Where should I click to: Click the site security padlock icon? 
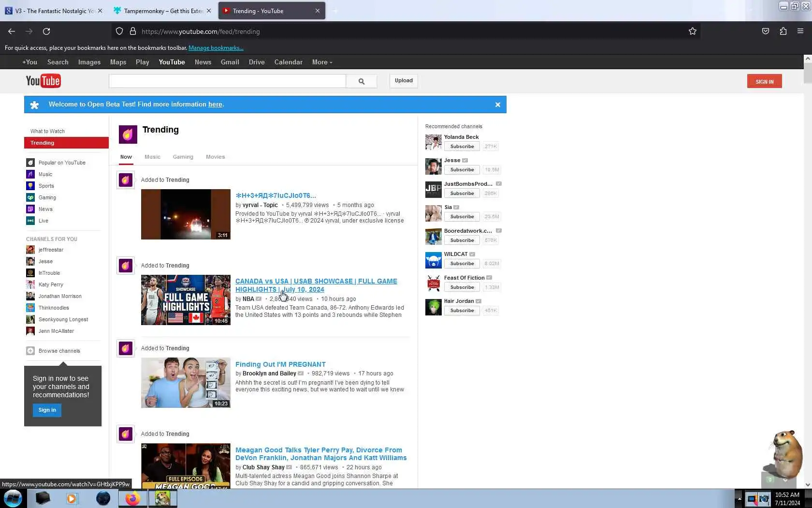point(133,31)
